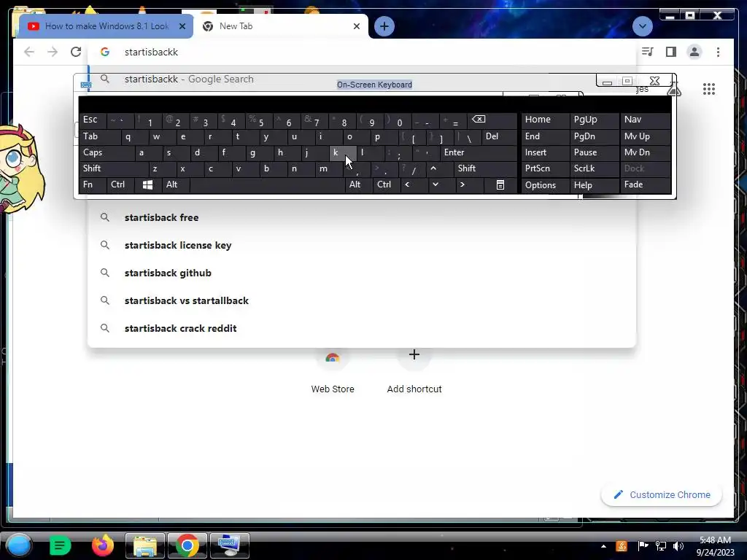Open File Explorer from taskbar
Image resolution: width=747 pixels, height=560 pixels.
(x=145, y=545)
